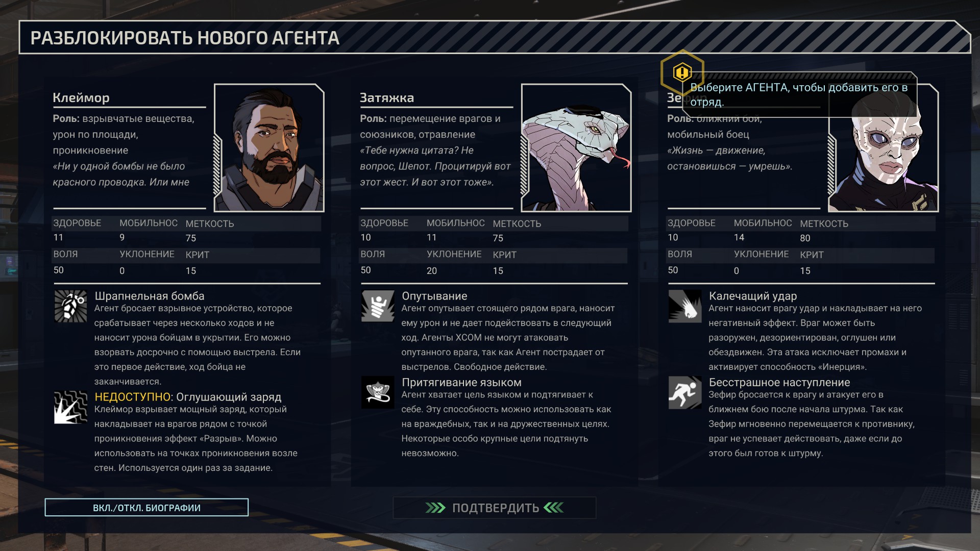Select agent name Затяжка heading

tap(387, 97)
